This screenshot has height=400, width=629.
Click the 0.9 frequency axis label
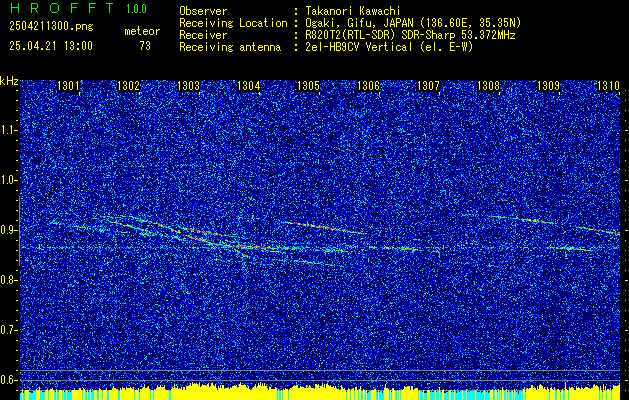click(x=8, y=230)
